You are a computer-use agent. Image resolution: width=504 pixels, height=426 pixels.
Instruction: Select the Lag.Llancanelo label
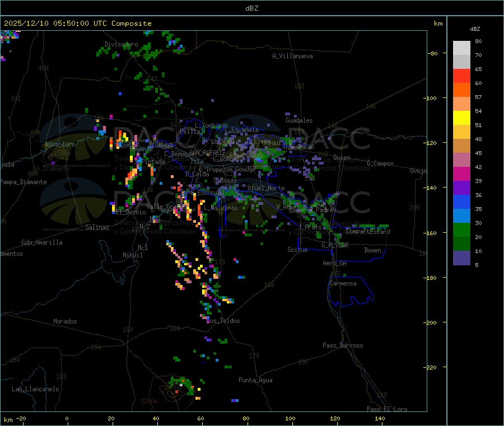click(35, 389)
